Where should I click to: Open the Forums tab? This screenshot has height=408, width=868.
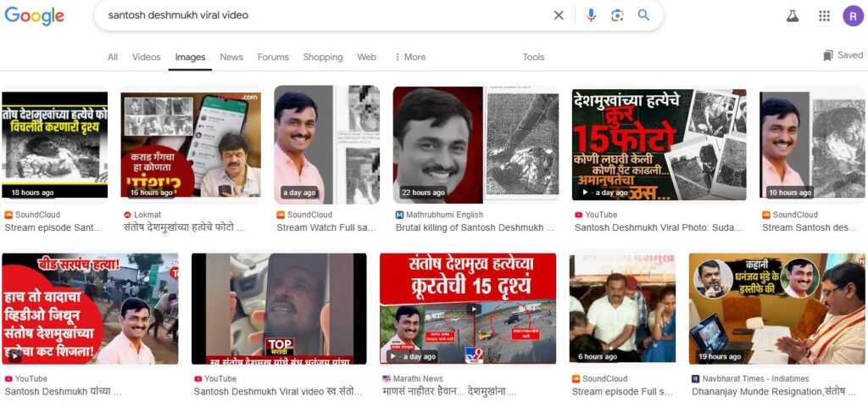click(273, 57)
